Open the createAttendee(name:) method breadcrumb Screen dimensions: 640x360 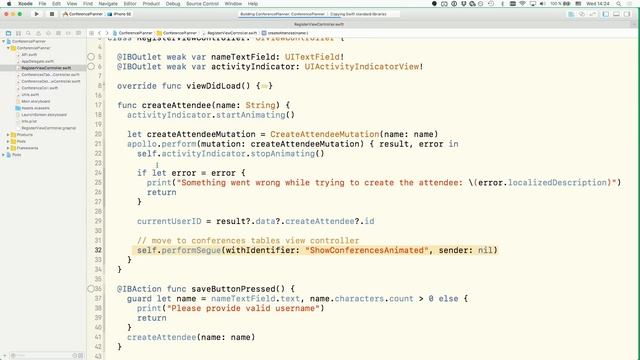[284, 33]
